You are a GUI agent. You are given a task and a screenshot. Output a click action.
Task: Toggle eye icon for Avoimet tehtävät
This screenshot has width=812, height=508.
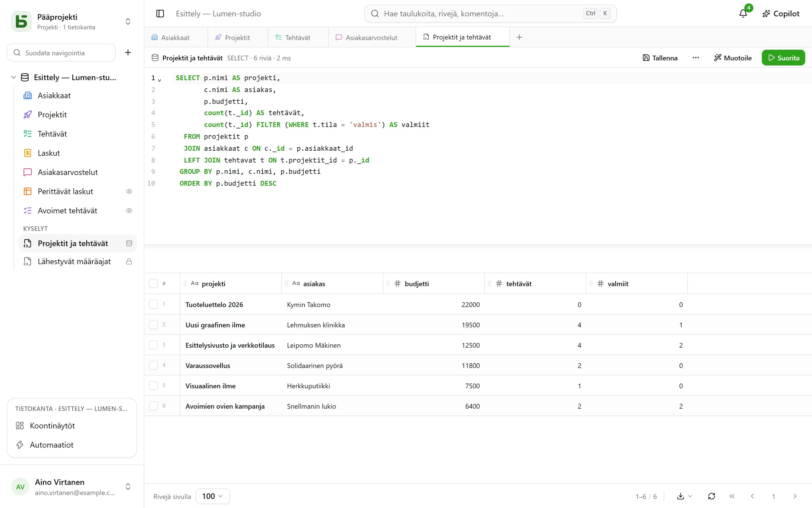(x=129, y=210)
